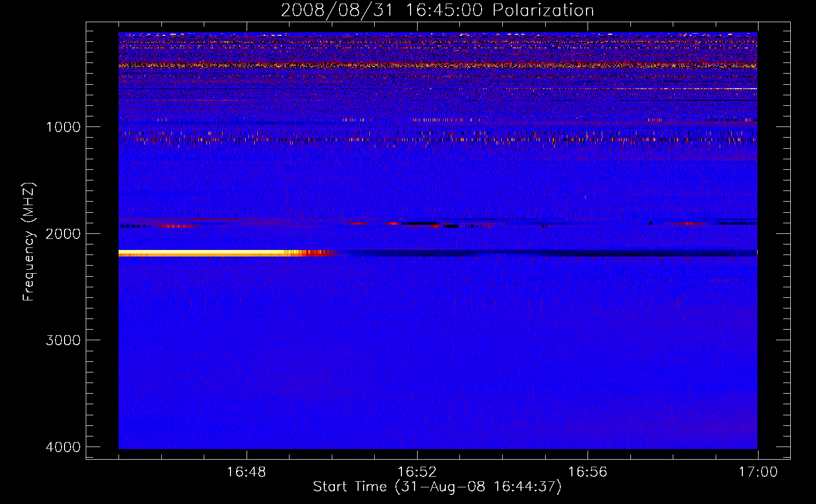816x504 pixels.
Task: Click the plot title '2008/08/31 16:45:00 Polarization'
Action: (x=437, y=11)
